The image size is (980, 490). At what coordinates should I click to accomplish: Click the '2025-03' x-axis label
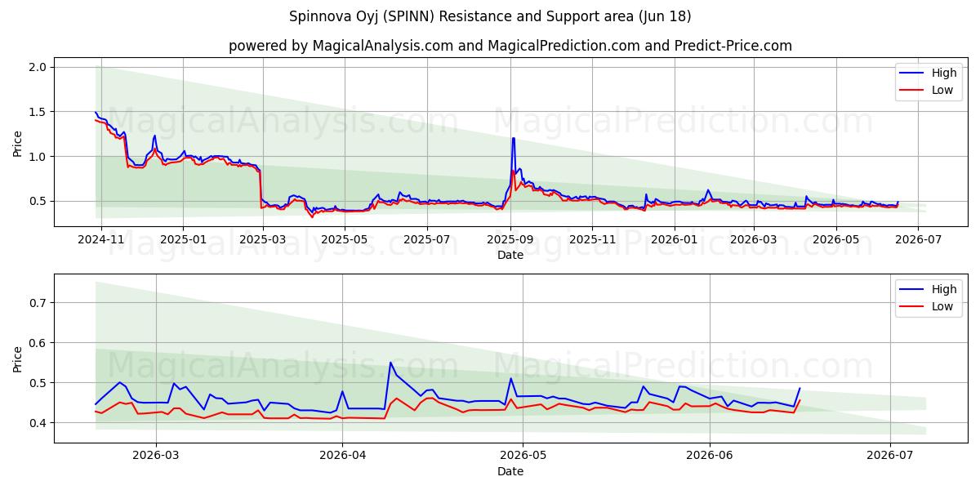point(263,239)
